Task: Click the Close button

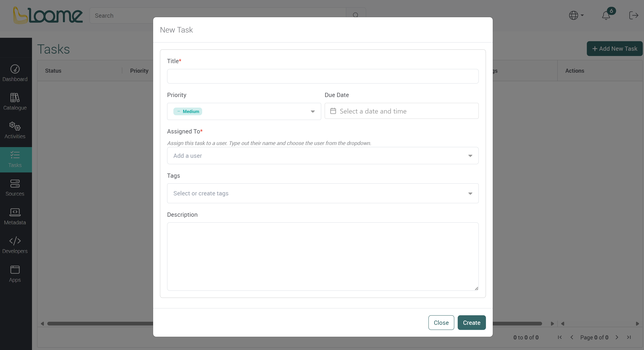Action: tap(441, 322)
